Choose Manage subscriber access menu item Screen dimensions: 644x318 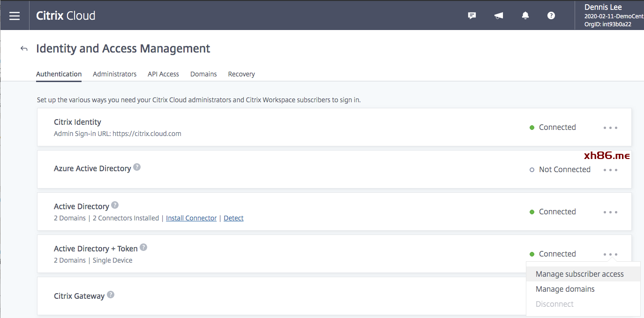click(x=583, y=274)
